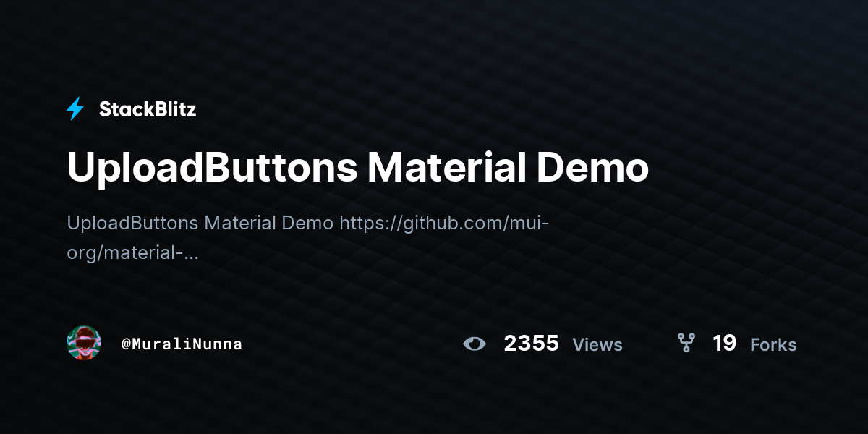Viewport: 868px width, 434px height.
Task: Click the word Blitz in the StackBlitz logo
Action: coord(172,109)
